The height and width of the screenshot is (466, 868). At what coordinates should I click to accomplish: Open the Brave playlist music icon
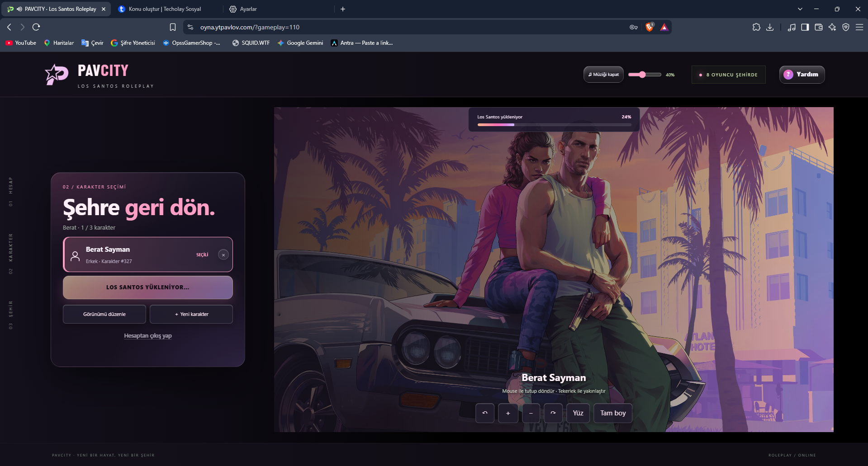pyautogui.click(x=792, y=27)
